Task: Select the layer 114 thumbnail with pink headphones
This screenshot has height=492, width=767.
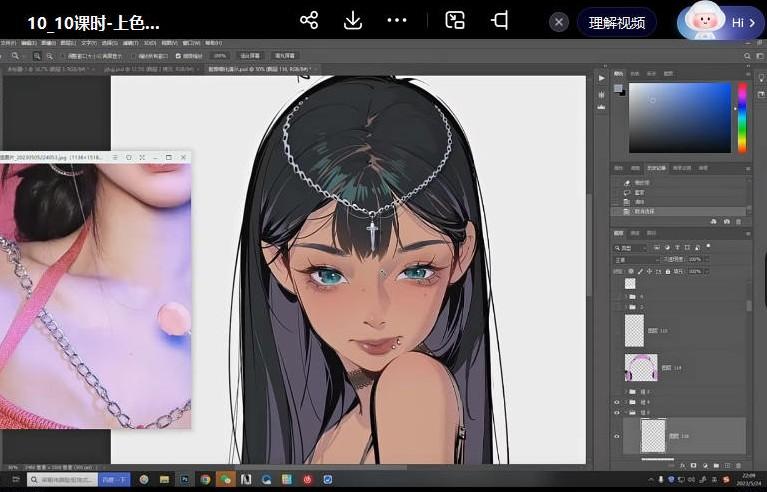Action: coord(640,368)
